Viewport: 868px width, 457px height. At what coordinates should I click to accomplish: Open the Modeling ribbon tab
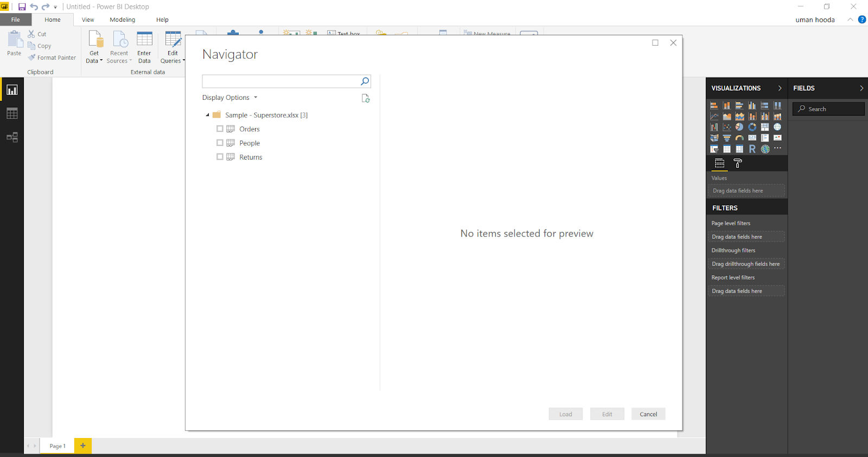click(123, 20)
